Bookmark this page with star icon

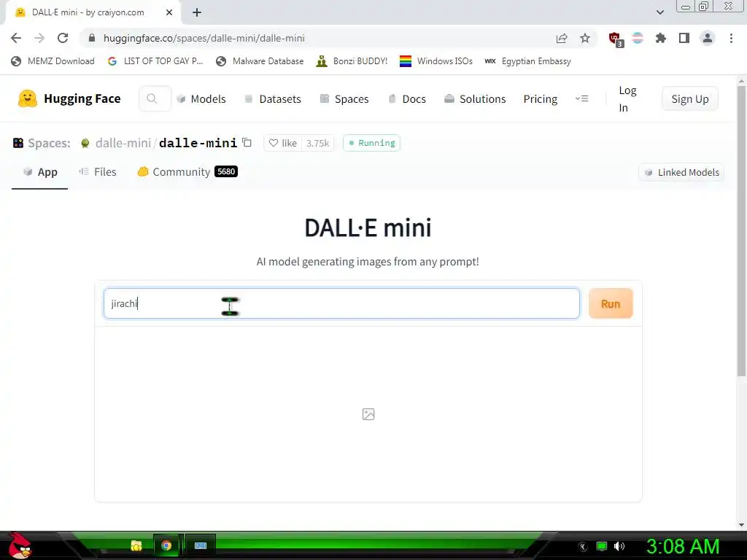585,38
